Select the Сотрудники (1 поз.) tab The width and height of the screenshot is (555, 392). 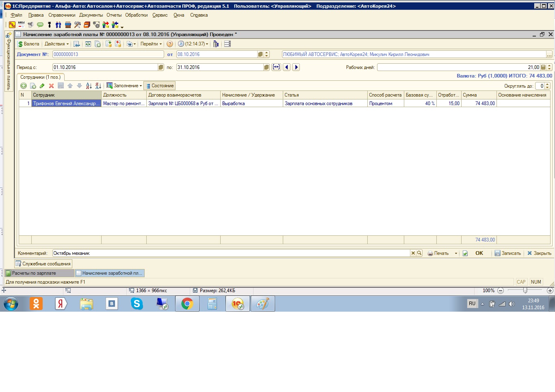point(40,77)
